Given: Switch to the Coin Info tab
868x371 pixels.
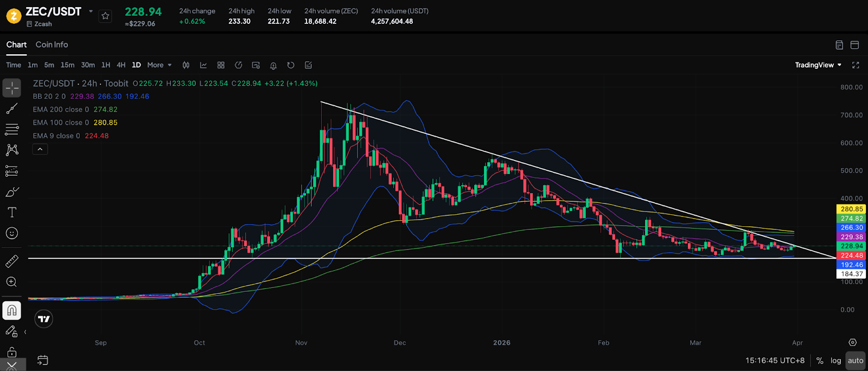Looking at the screenshot, I should [x=52, y=44].
